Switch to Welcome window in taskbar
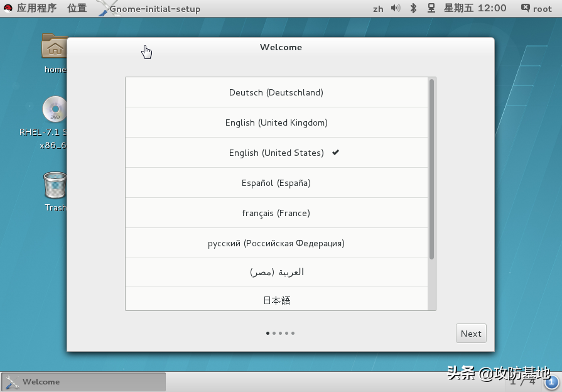The image size is (562, 392). 84,381
